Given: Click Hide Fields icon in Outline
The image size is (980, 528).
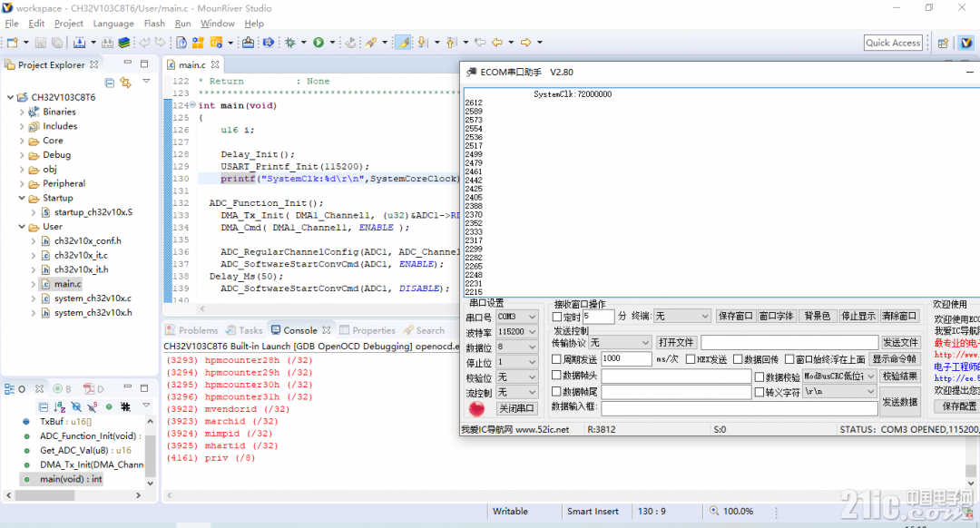Looking at the screenshot, I should [x=75, y=406].
